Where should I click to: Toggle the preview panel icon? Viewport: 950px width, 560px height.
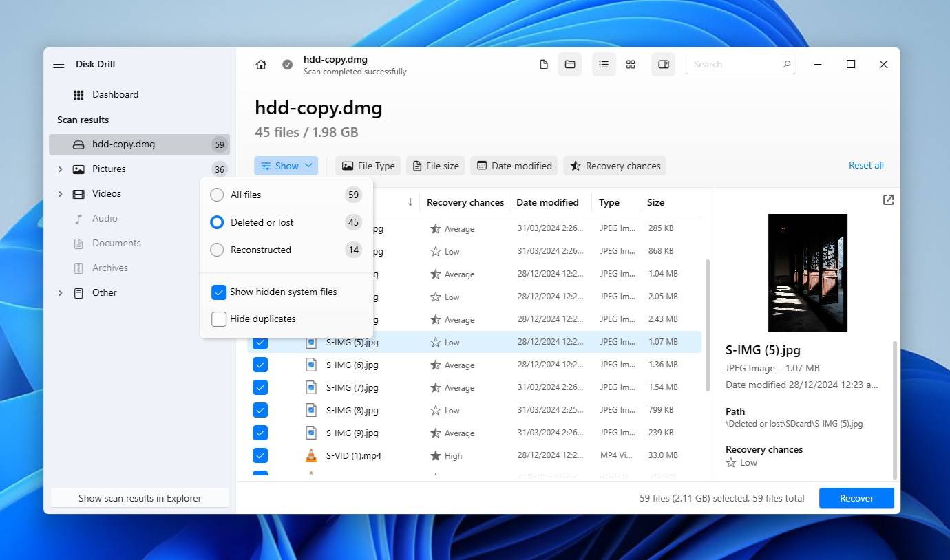(x=664, y=65)
